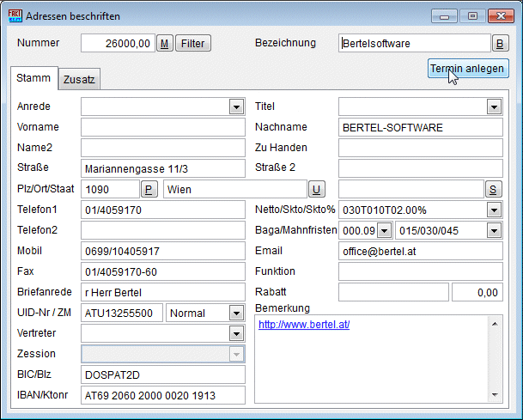Click the Briefanrede field r Herr Bertel
The image size is (523, 420).
coord(163,292)
